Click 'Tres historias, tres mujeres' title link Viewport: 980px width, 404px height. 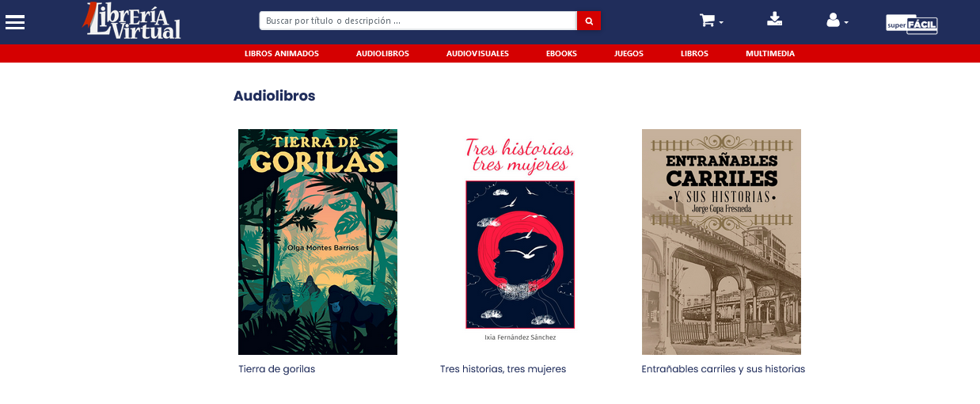(503, 369)
